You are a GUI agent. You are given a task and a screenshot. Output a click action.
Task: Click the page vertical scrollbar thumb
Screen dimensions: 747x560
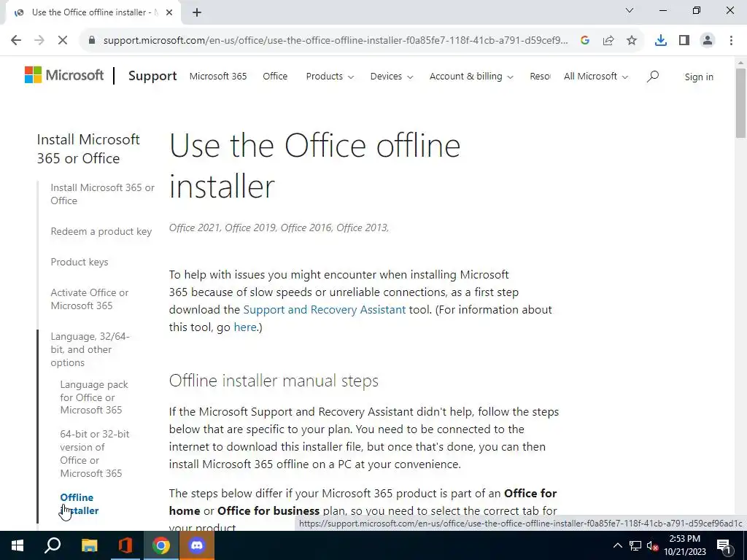[x=740, y=103]
